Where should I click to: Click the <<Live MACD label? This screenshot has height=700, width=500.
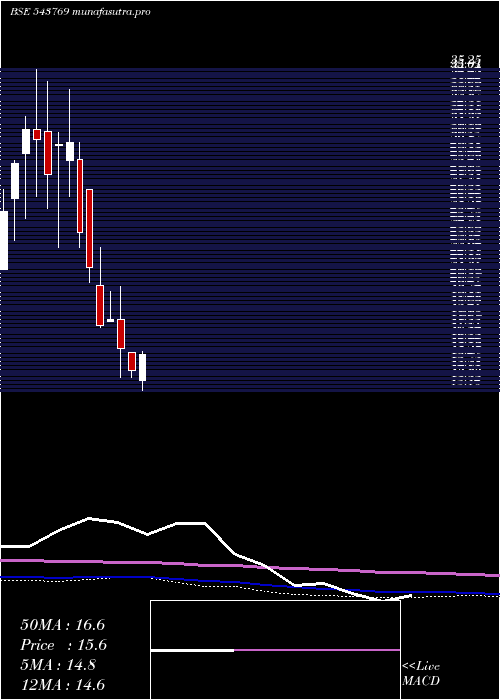point(421,673)
